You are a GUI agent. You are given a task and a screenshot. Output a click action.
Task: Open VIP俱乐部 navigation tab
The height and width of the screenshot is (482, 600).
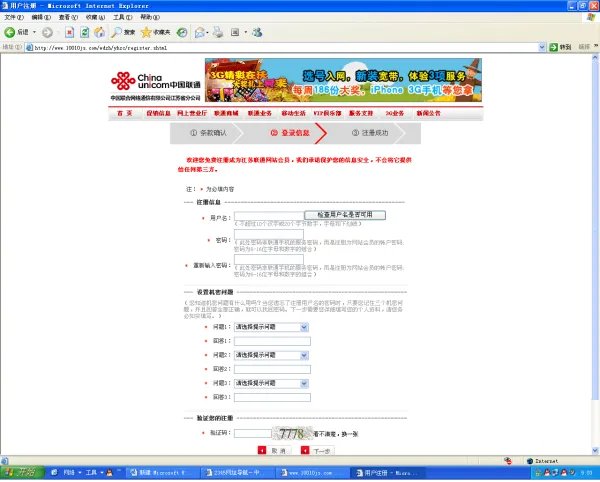click(327, 113)
